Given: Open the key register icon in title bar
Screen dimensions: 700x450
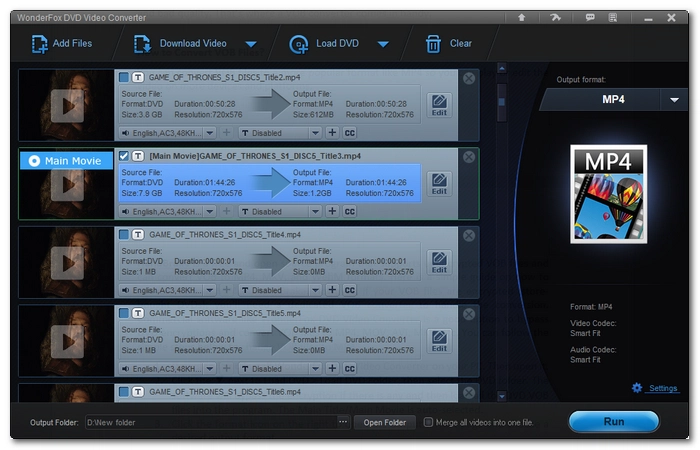Looking at the screenshot, I should click(x=555, y=17).
